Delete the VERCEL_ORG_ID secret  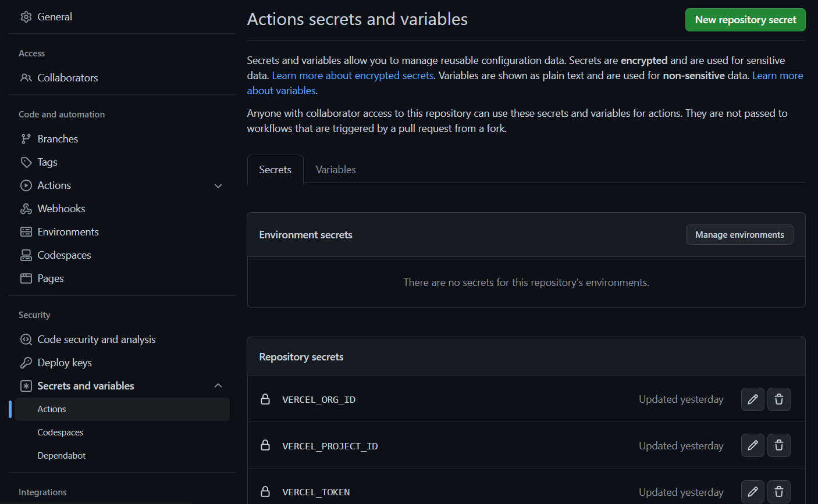(x=778, y=399)
